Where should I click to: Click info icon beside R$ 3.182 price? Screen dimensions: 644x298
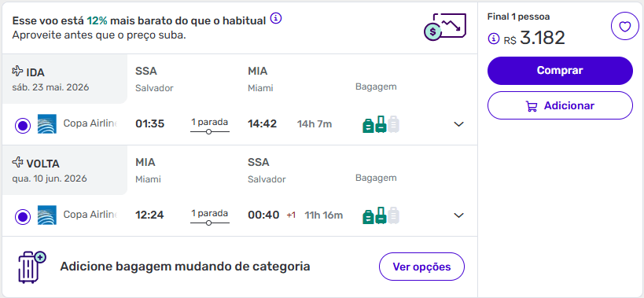[493, 39]
